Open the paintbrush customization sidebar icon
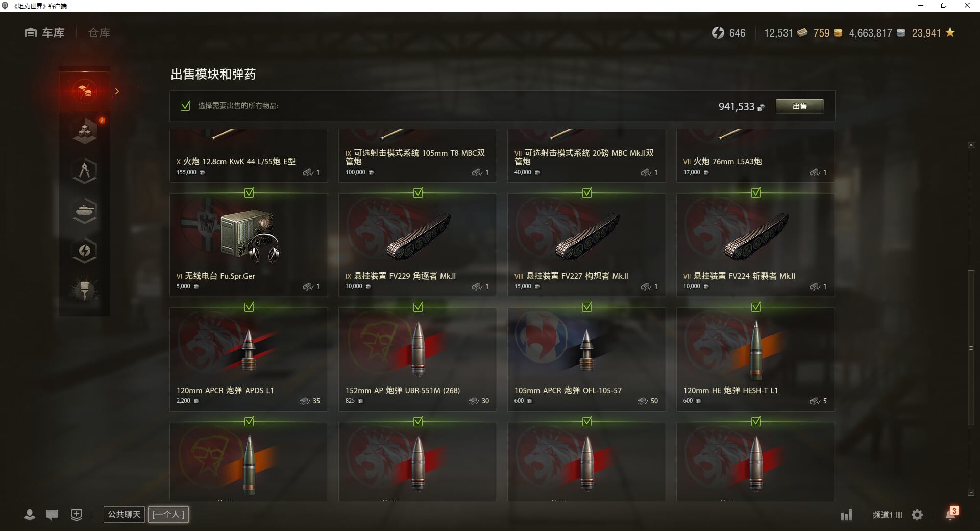Screen dimensions: 980x531 (85, 291)
